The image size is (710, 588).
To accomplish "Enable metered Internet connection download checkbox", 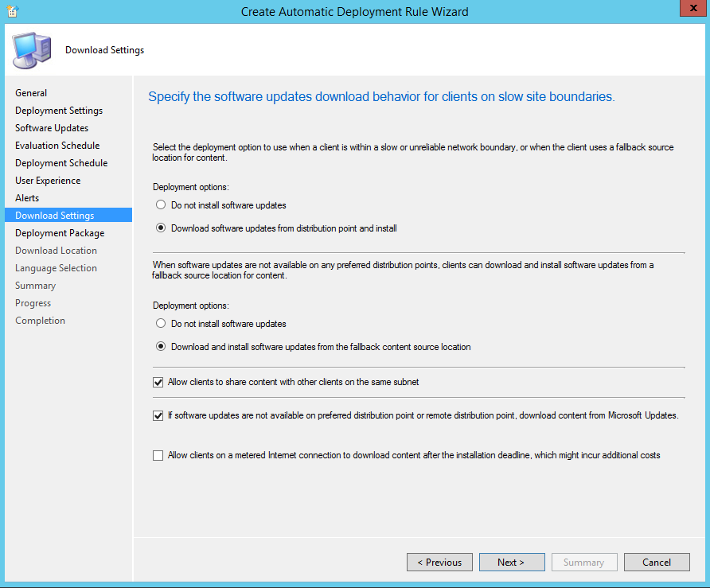I will (158, 455).
